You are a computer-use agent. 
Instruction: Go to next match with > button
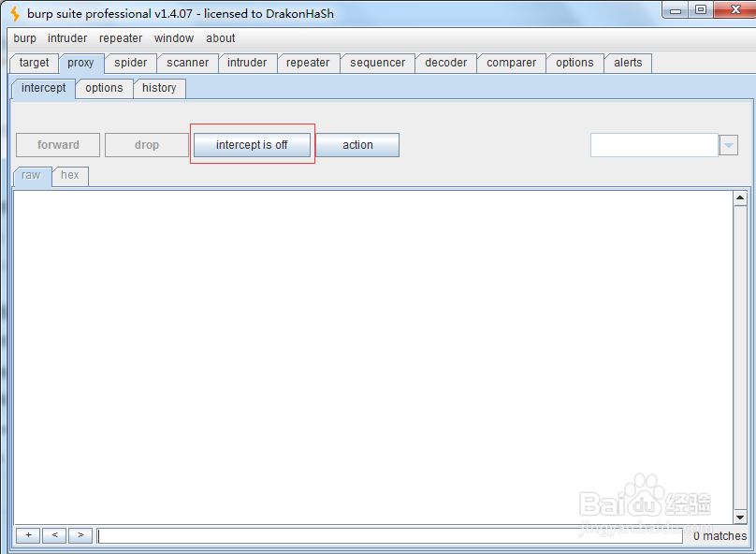click(80, 535)
